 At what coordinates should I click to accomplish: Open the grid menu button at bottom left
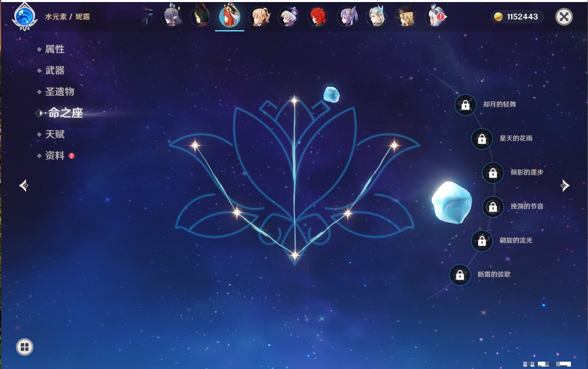tap(24, 347)
